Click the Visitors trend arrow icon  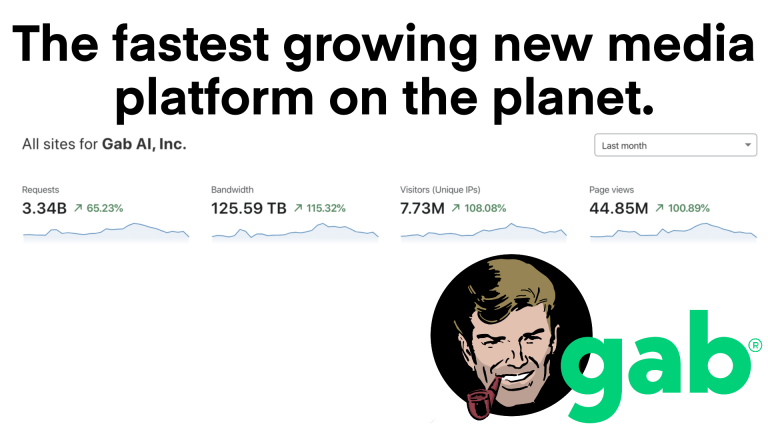point(456,208)
